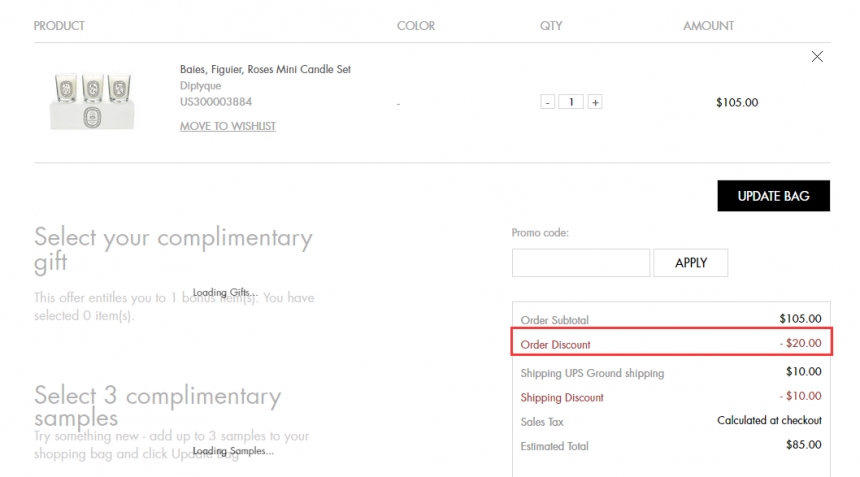Remove the candle set using the X icon
The height and width of the screenshot is (477, 860).
(x=817, y=57)
